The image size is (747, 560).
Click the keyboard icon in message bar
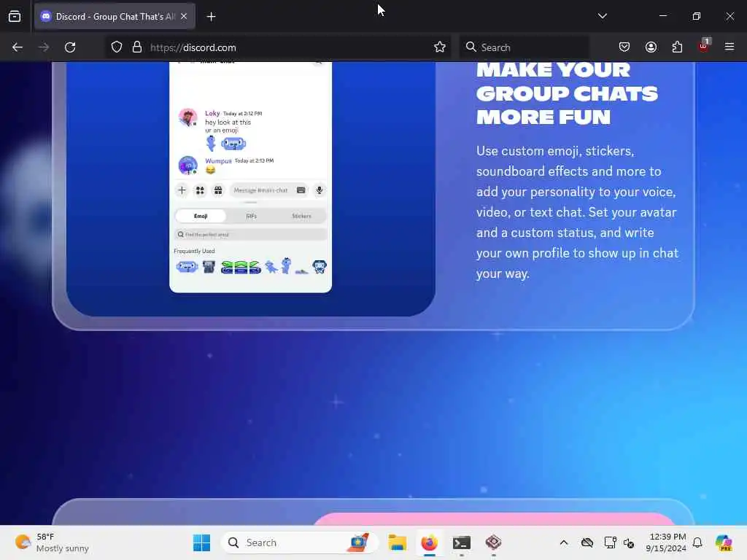[x=301, y=190]
